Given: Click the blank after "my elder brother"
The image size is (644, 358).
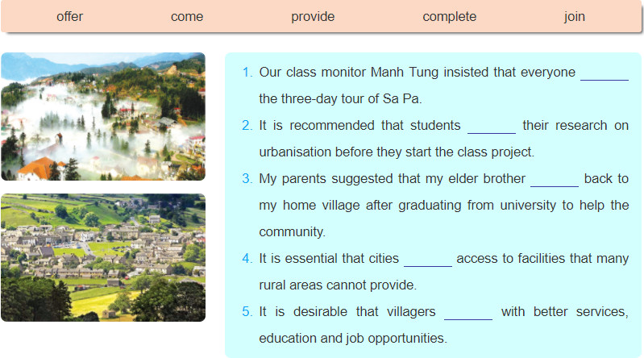Looking at the screenshot, I should click(x=555, y=181).
